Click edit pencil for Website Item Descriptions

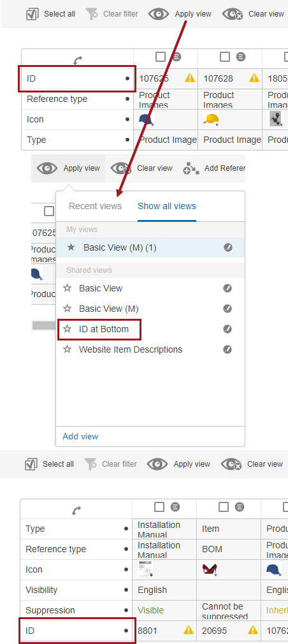point(227,349)
